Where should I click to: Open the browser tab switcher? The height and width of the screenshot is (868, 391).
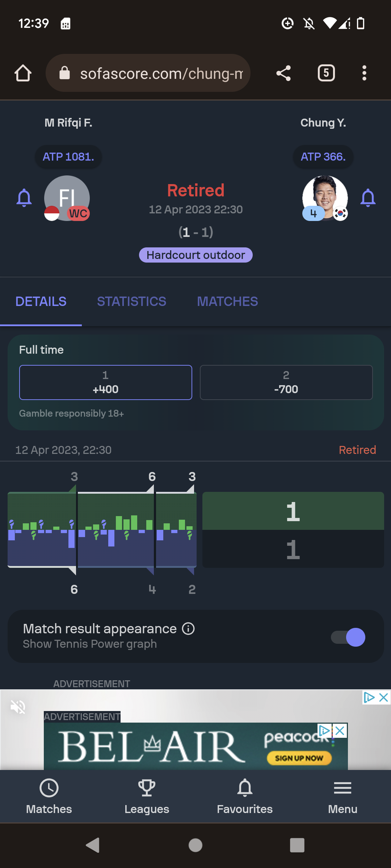pyautogui.click(x=326, y=73)
